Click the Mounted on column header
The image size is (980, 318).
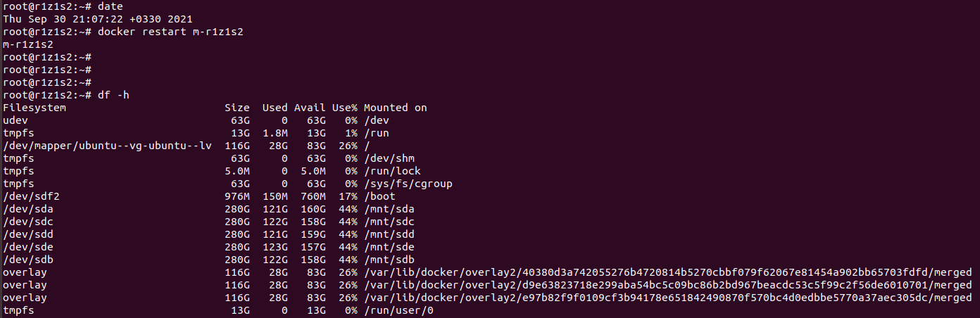pos(396,108)
